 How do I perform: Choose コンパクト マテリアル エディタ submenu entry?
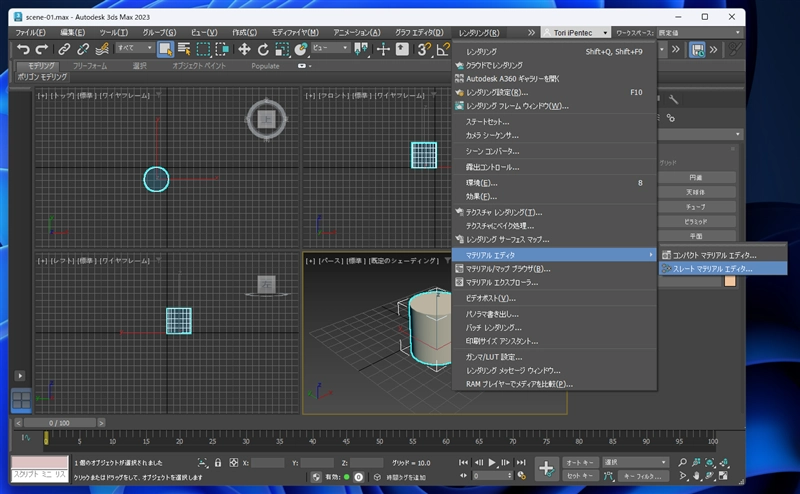722,255
